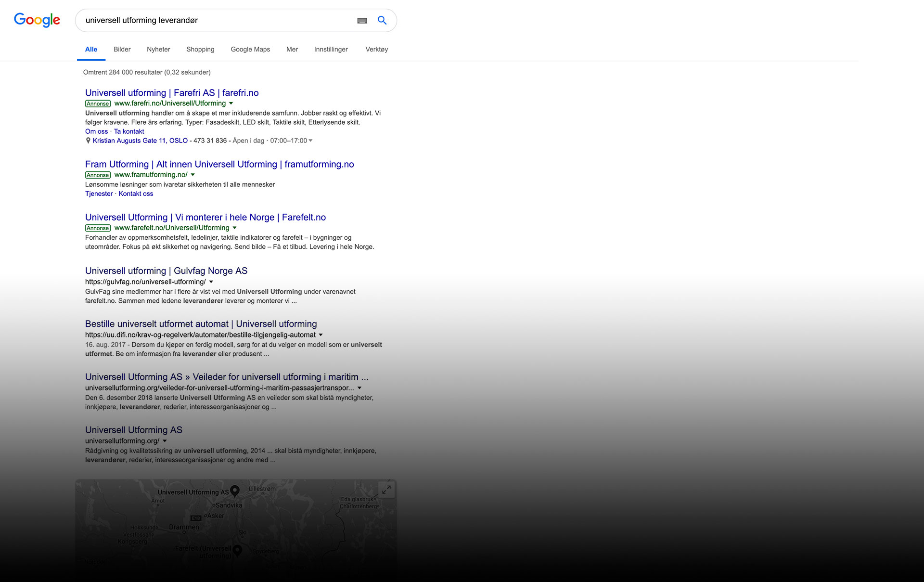
Task: Open the on-screen keyboard icon
Action: (362, 21)
